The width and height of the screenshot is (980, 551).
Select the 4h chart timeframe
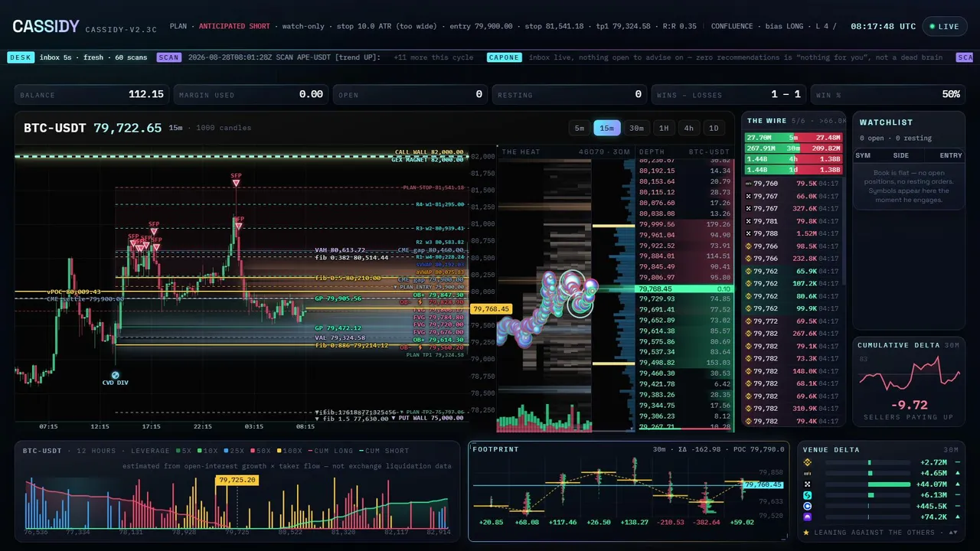[689, 128]
